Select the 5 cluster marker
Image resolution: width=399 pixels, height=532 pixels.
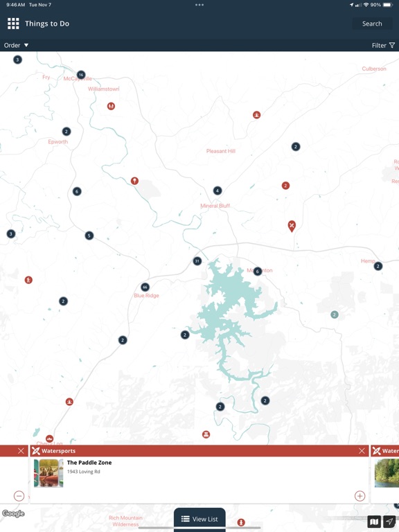(x=89, y=236)
